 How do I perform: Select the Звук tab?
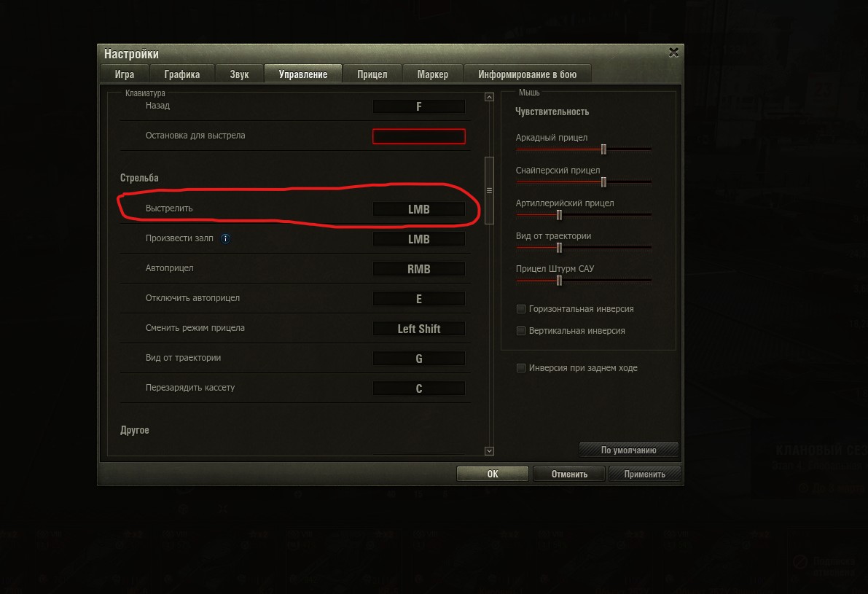pos(239,74)
